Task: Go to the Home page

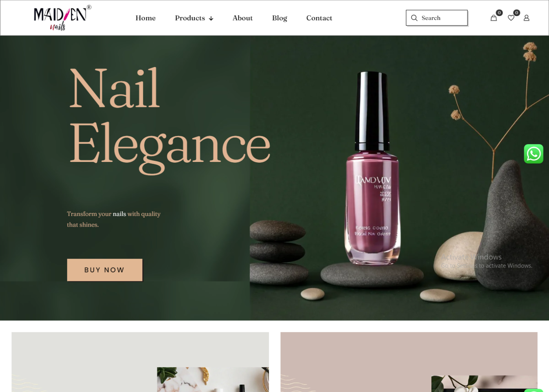Action: (x=145, y=18)
